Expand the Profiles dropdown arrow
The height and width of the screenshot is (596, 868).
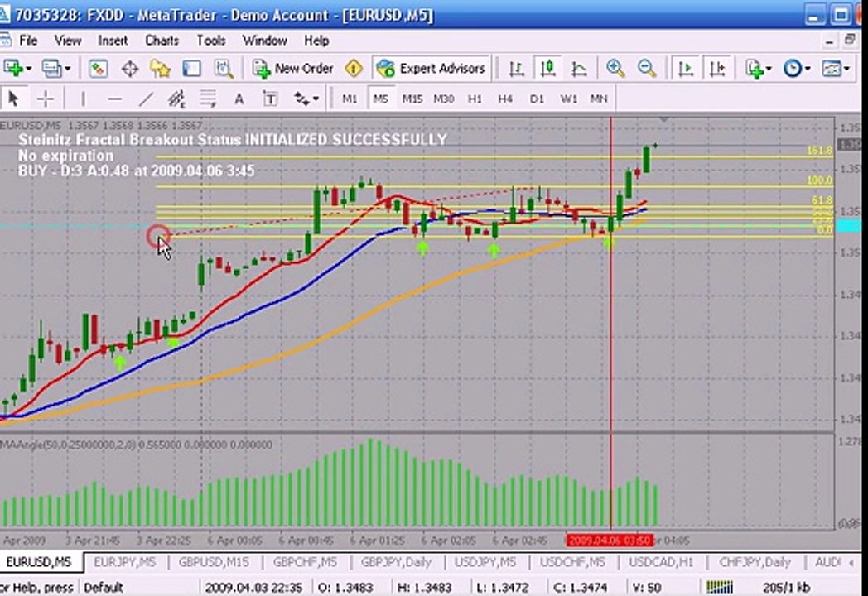point(68,70)
